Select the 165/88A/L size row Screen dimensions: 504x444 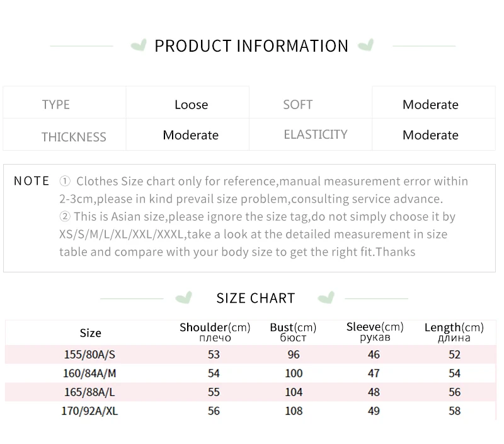click(x=90, y=392)
